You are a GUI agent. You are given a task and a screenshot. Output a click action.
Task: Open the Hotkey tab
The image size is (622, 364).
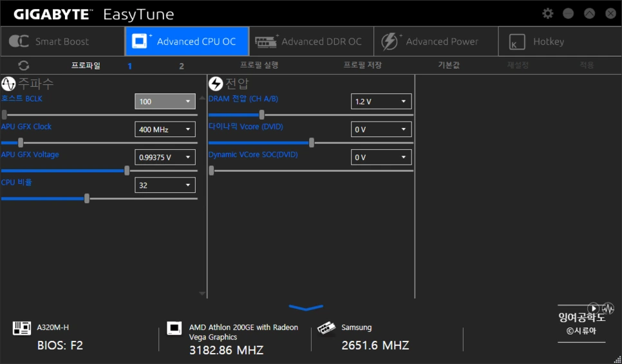click(x=560, y=41)
